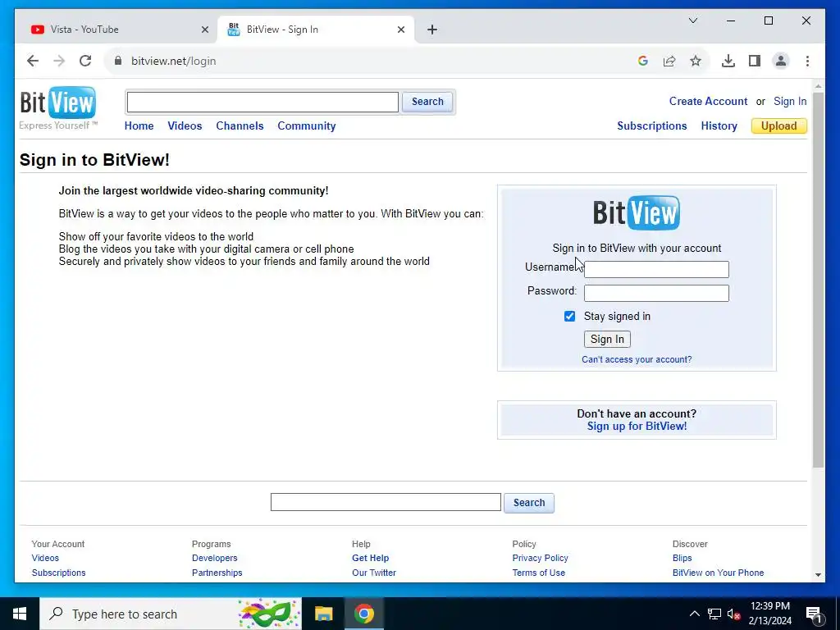Toggle the Stay signed in checkbox
This screenshot has height=630, width=840.
(569, 316)
